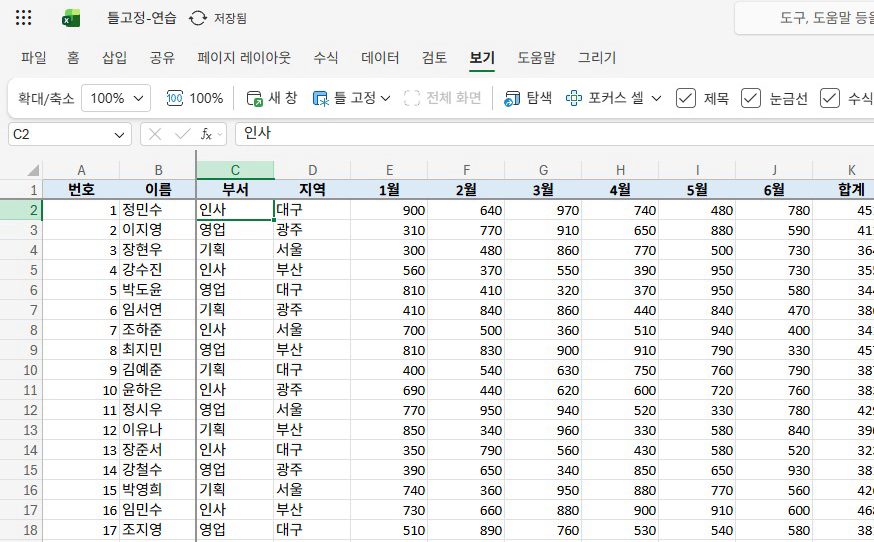This screenshot has height=542, width=874.
Task: Click the zoom to 100% icon
Action: 174,98
